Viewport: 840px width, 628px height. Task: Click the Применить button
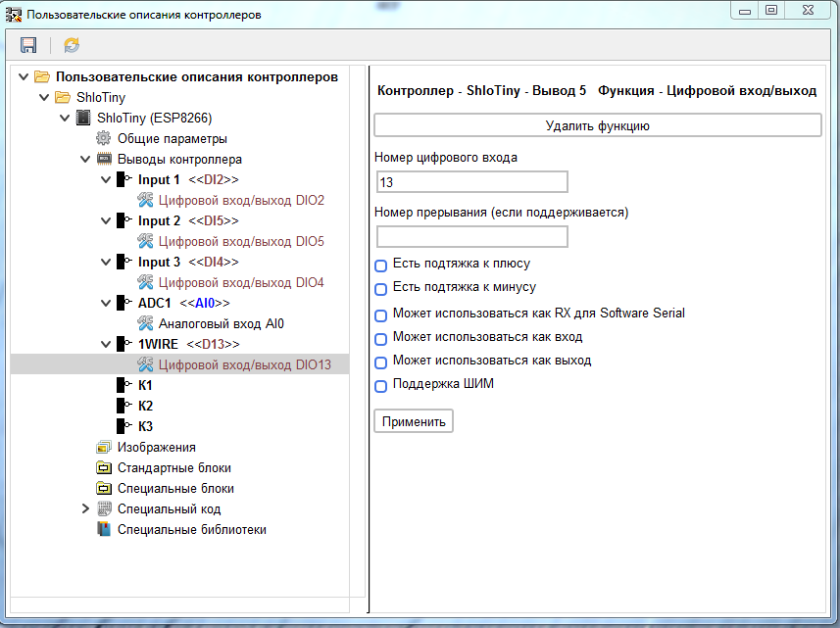point(414,421)
